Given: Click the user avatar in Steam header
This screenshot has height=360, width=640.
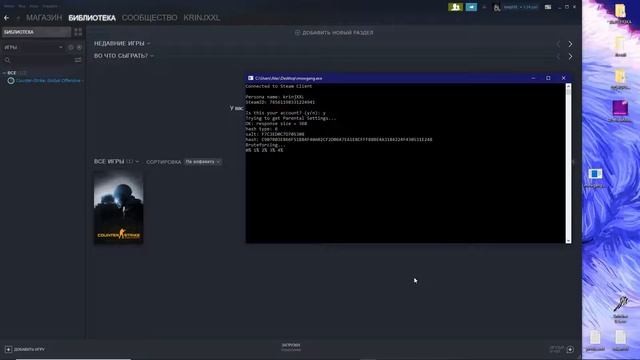Looking at the screenshot, I should coord(497,7).
